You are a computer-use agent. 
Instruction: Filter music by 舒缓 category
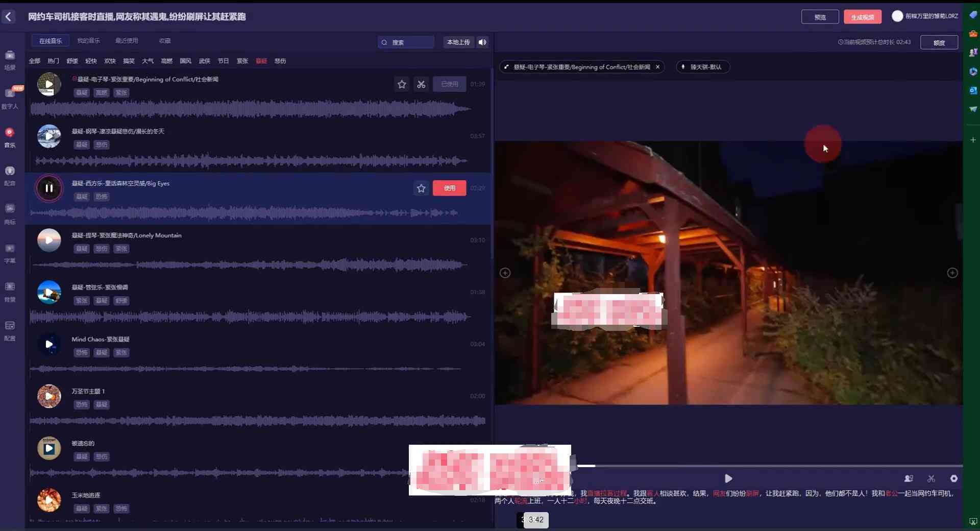pos(72,61)
